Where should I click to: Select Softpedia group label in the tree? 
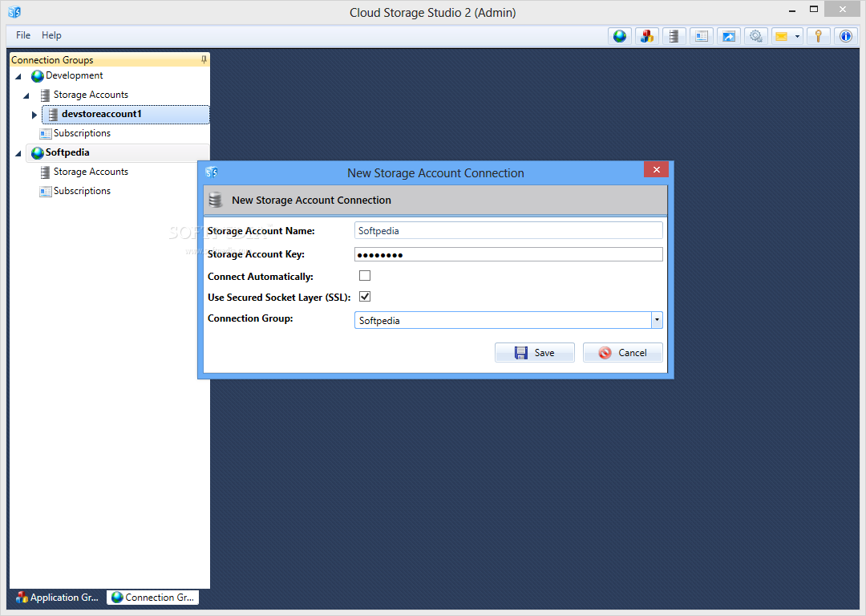(67, 152)
